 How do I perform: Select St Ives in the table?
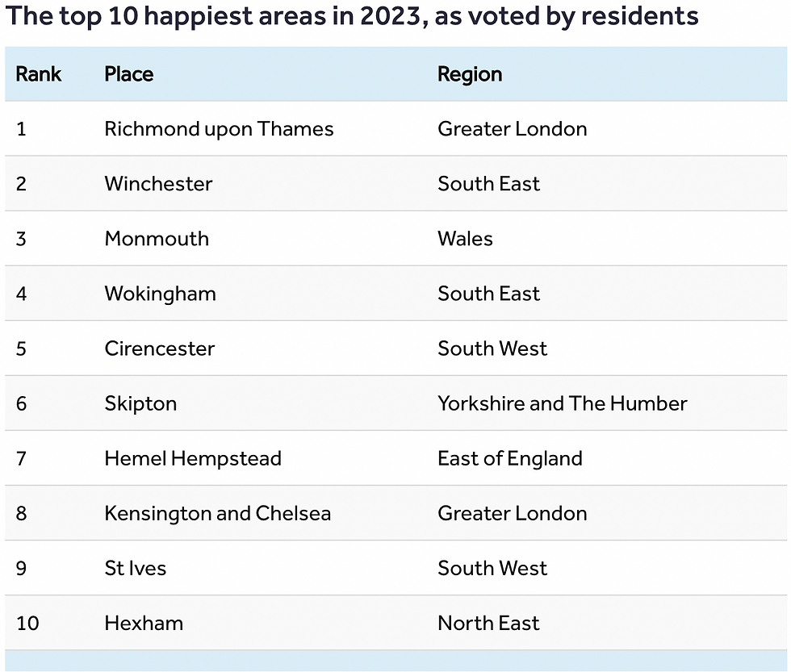[x=135, y=568]
